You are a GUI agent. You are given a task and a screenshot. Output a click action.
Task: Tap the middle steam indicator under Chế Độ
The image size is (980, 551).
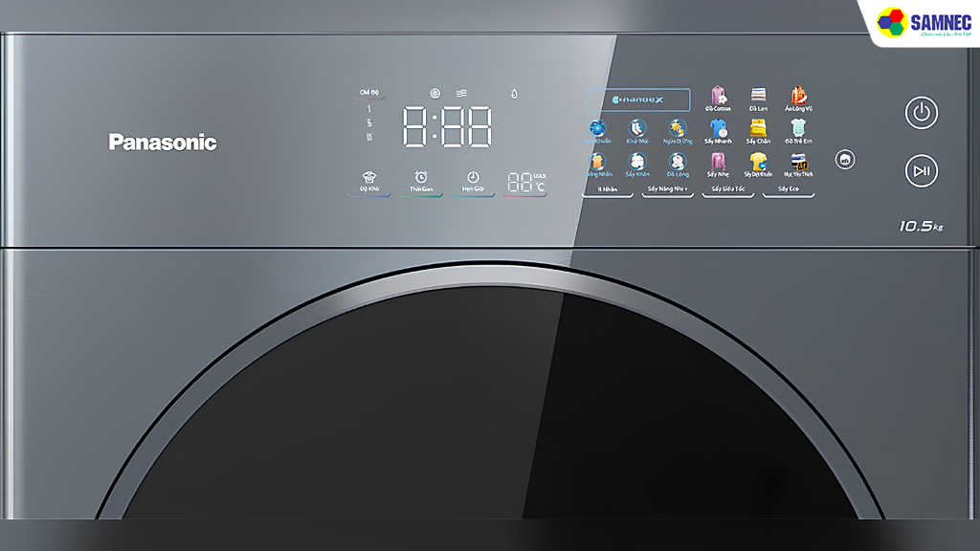point(369,123)
